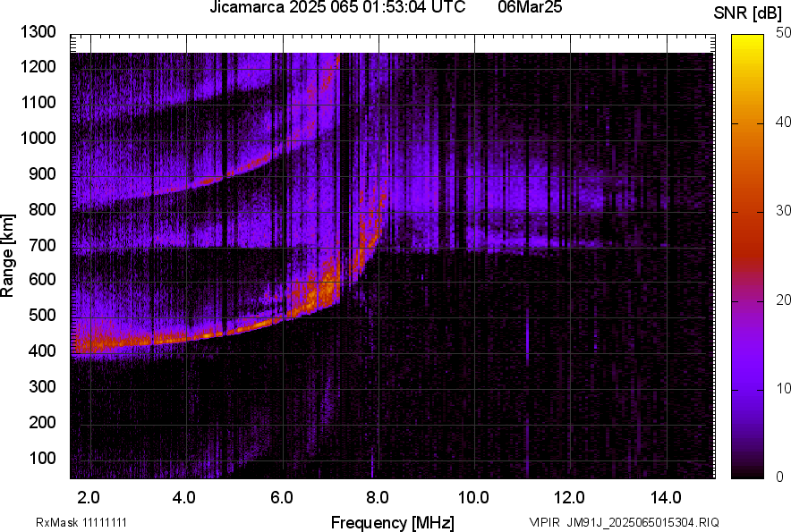
Task: Click the colorbar tick label "20"
Action: click(x=783, y=300)
